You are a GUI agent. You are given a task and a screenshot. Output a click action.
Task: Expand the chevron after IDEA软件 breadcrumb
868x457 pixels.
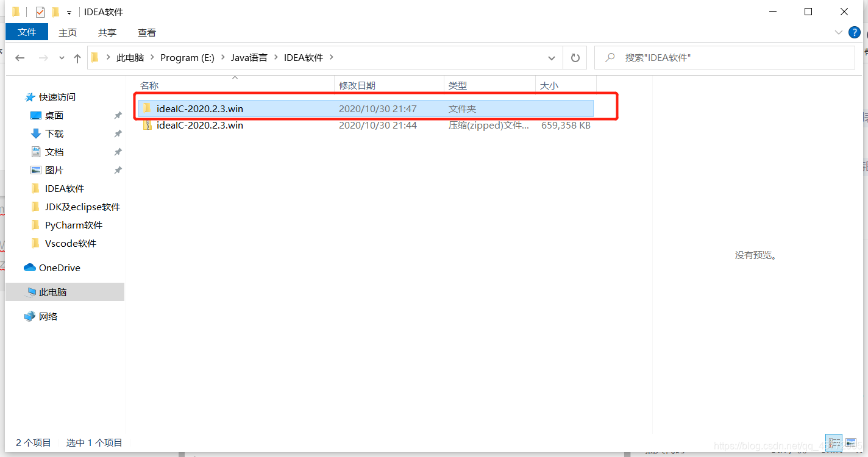(x=332, y=57)
